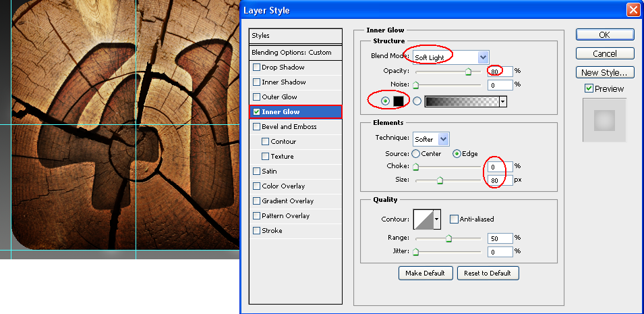Enable the Contour sub-style checkbox
644x314 pixels.
(265, 141)
